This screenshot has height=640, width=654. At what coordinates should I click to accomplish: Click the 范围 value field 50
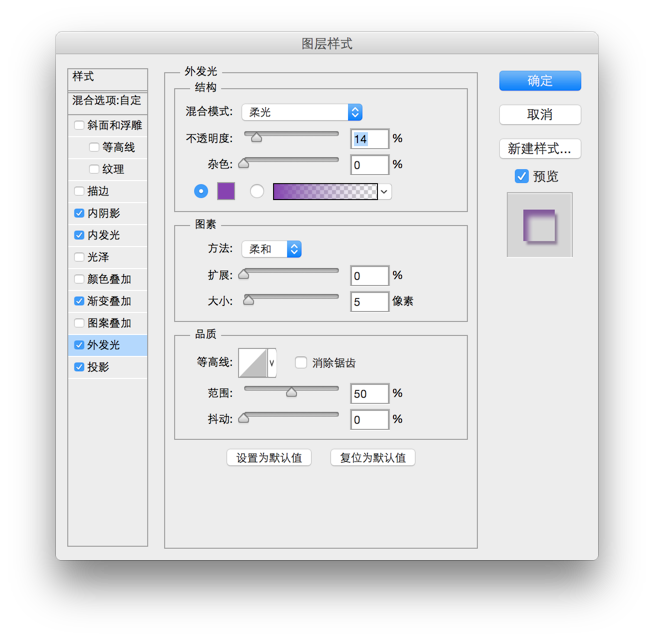pos(370,394)
